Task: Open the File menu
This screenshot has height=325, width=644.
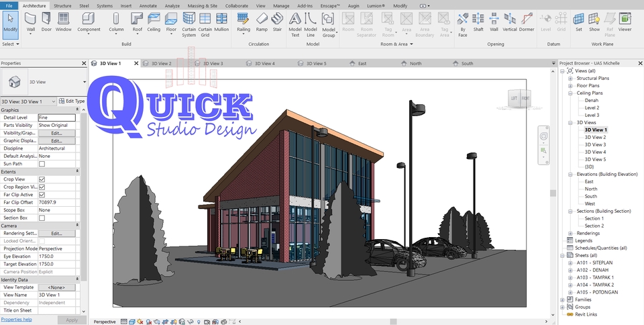Action: point(9,6)
